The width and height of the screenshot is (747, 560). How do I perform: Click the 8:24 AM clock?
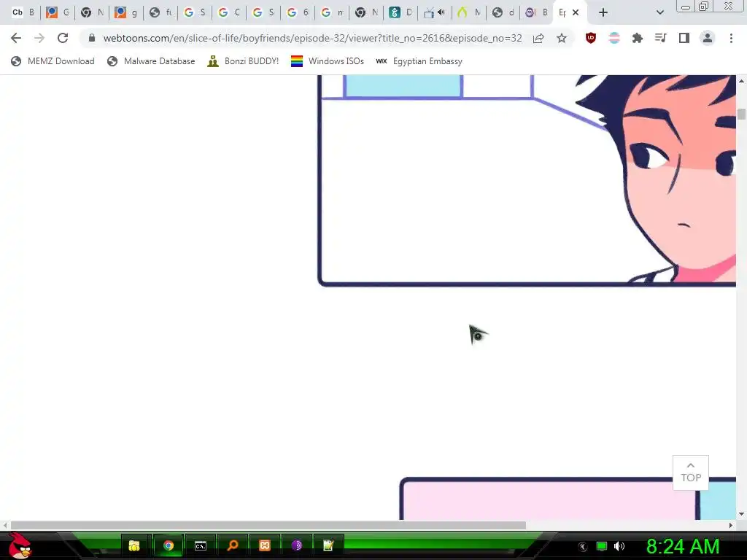[682, 546]
